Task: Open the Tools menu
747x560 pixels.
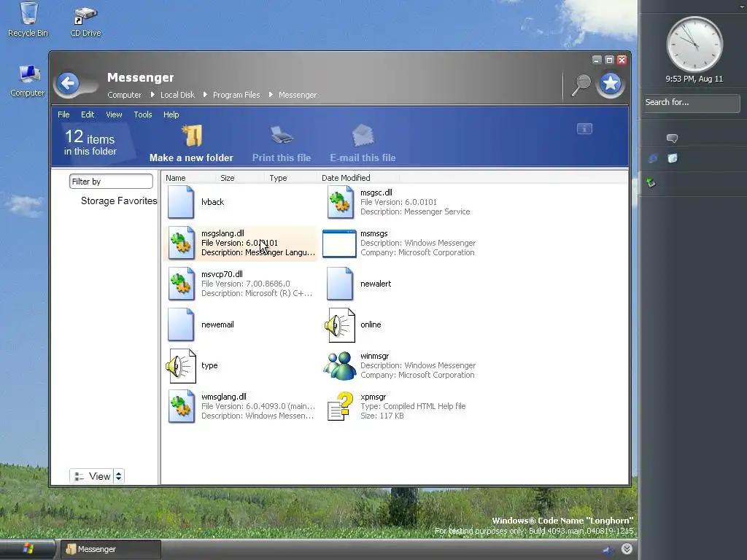Action: click(143, 114)
